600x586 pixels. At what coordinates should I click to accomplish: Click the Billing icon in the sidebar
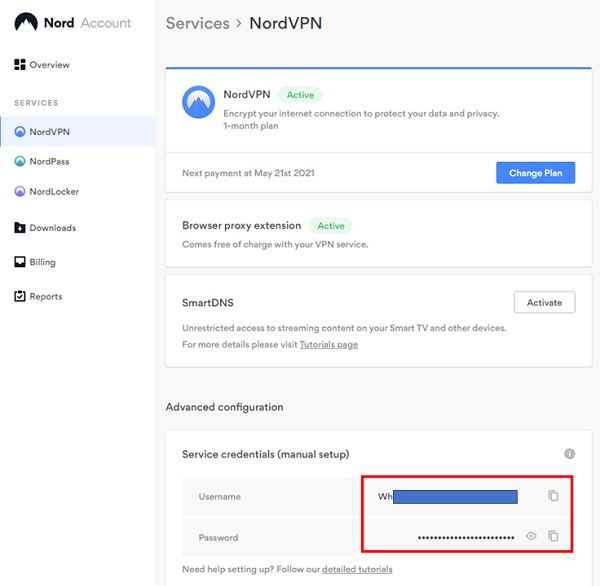(20, 262)
